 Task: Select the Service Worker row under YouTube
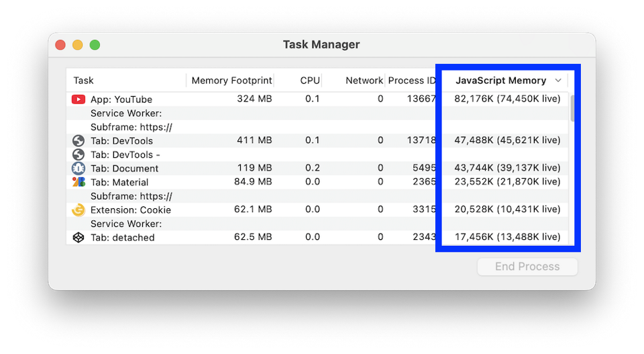[x=126, y=114]
